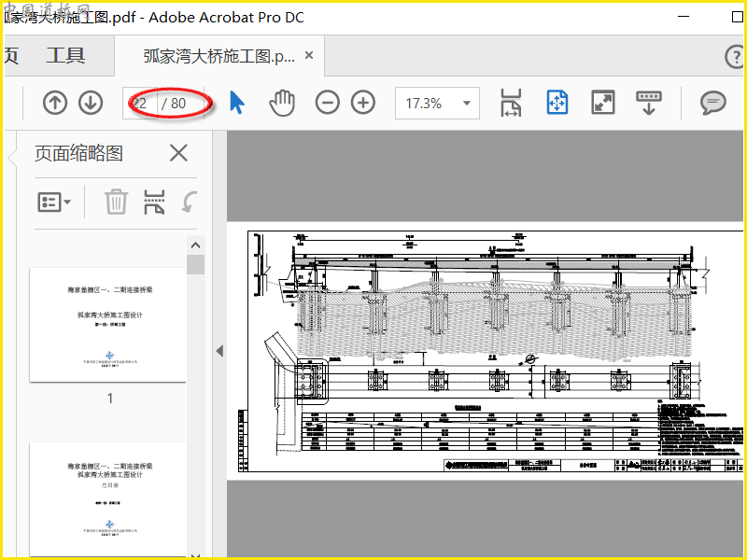Delete selected page with trash icon

116,202
